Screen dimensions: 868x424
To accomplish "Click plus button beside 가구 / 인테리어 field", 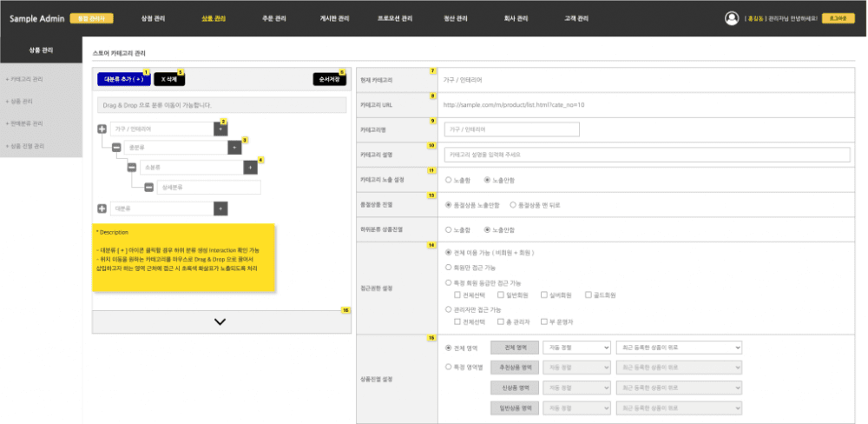I will coord(220,129).
